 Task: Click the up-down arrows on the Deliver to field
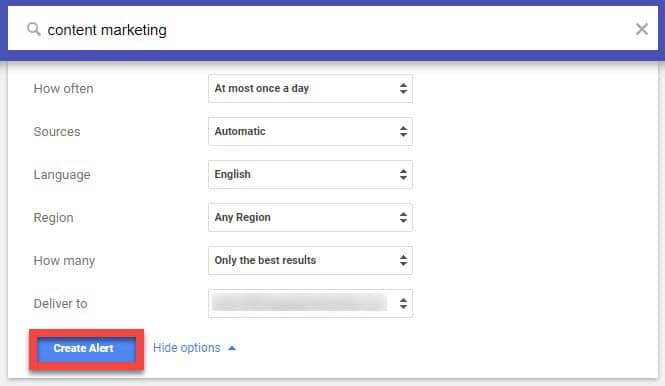[x=403, y=303]
